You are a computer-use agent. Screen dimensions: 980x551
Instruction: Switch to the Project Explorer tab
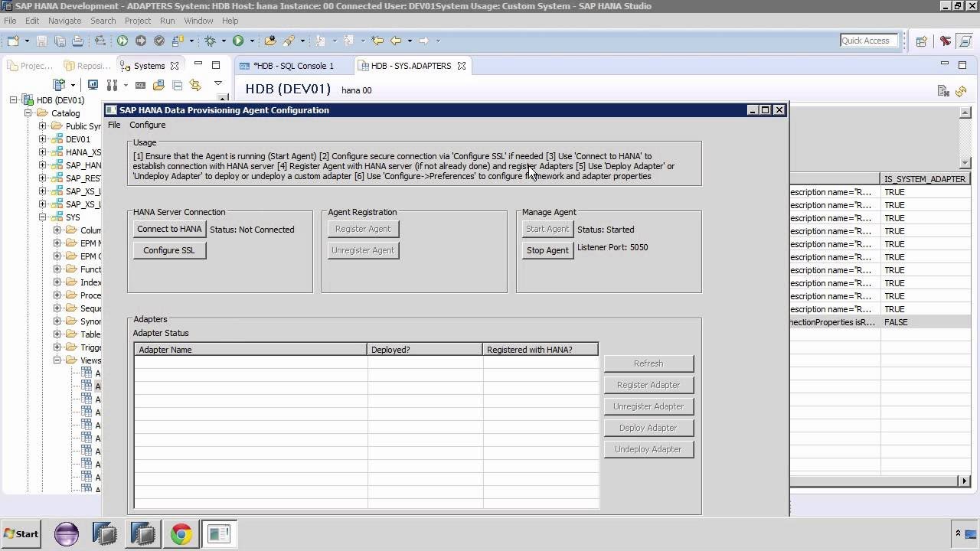tap(31, 66)
